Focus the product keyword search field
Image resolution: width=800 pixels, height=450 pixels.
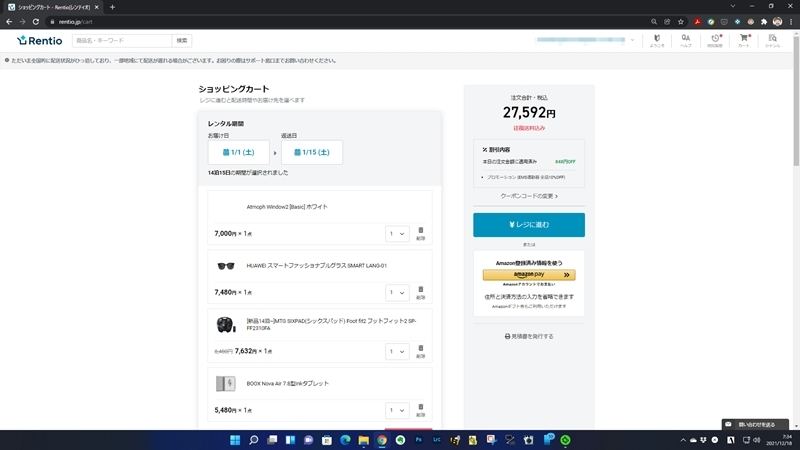click(x=122, y=40)
